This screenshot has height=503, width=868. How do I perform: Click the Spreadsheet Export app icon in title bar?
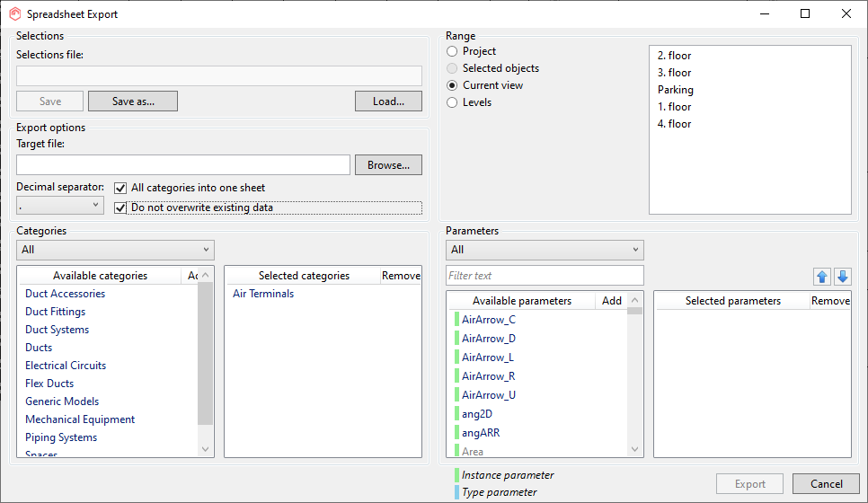[13, 13]
